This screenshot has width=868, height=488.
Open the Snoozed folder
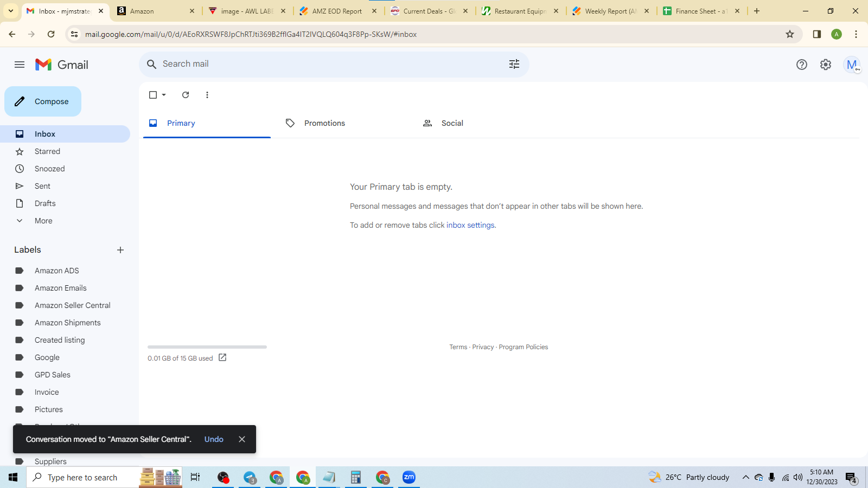(65, 169)
